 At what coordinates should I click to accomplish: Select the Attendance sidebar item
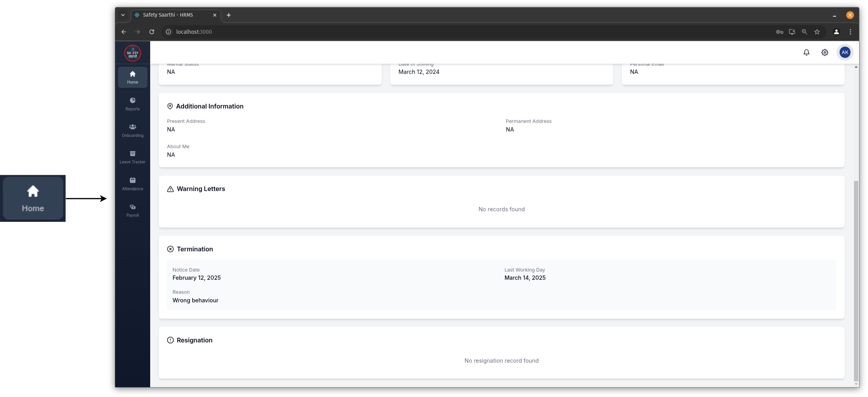point(132,184)
